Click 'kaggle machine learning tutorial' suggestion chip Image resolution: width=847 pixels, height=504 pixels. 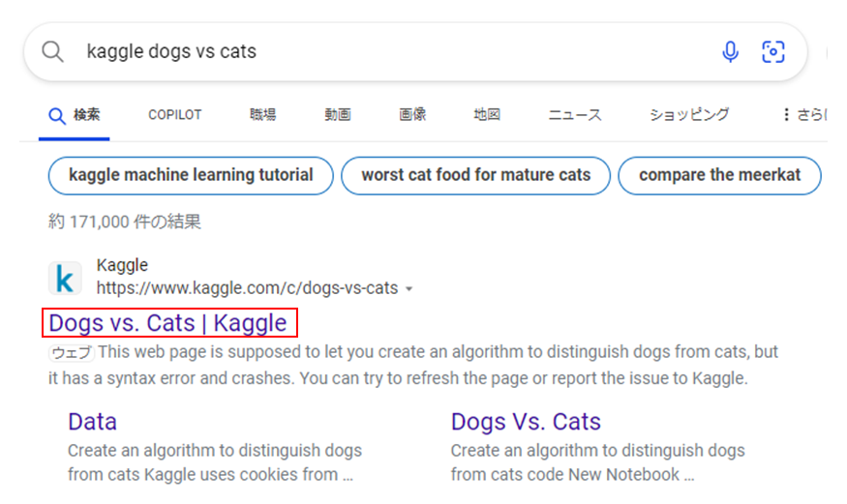point(191,175)
